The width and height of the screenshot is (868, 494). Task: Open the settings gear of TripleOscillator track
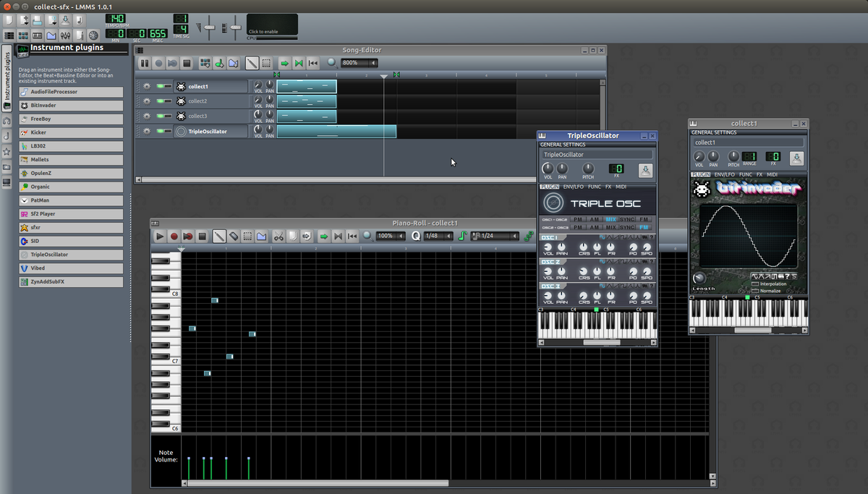pyautogui.click(x=147, y=131)
